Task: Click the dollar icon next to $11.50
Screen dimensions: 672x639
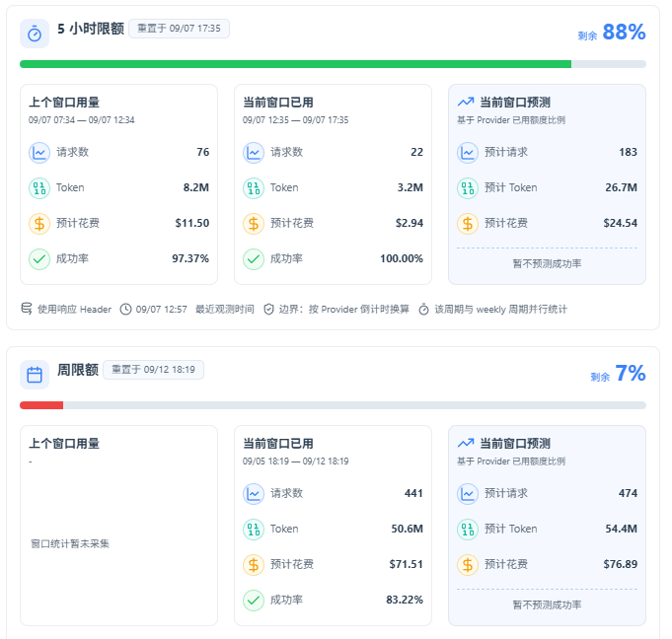Action: (39, 223)
